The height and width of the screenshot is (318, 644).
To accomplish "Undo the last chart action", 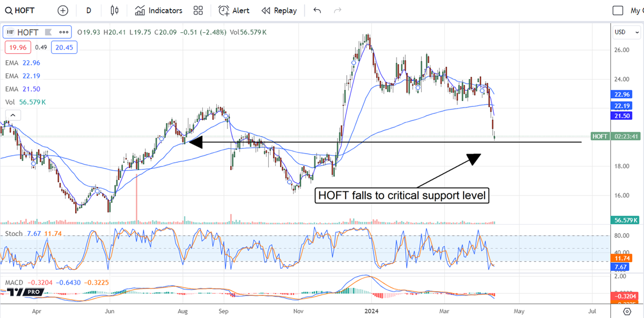I will [317, 11].
